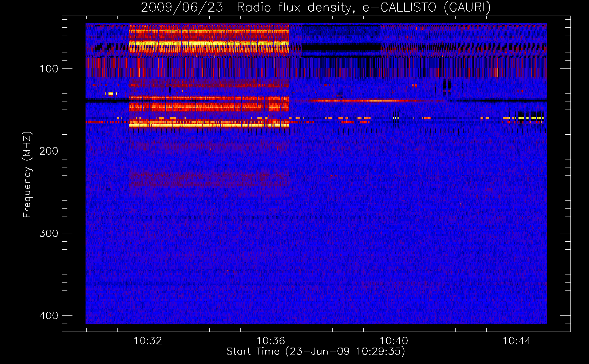Click the plot title '2009/06/23 Radio flux density, e-CALLISTO (GAURI)'
This screenshot has width=589, height=364.
pyautogui.click(x=316, y=7)
